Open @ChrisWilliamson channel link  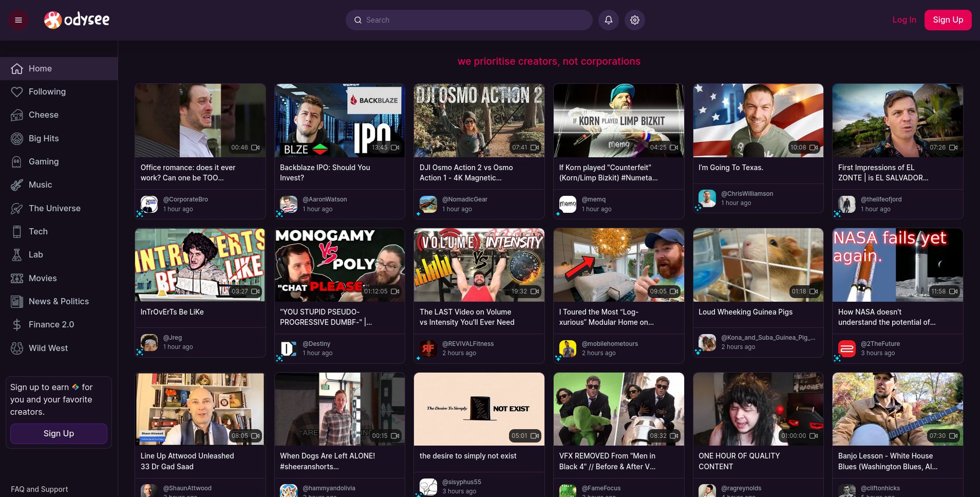point(747,194)
